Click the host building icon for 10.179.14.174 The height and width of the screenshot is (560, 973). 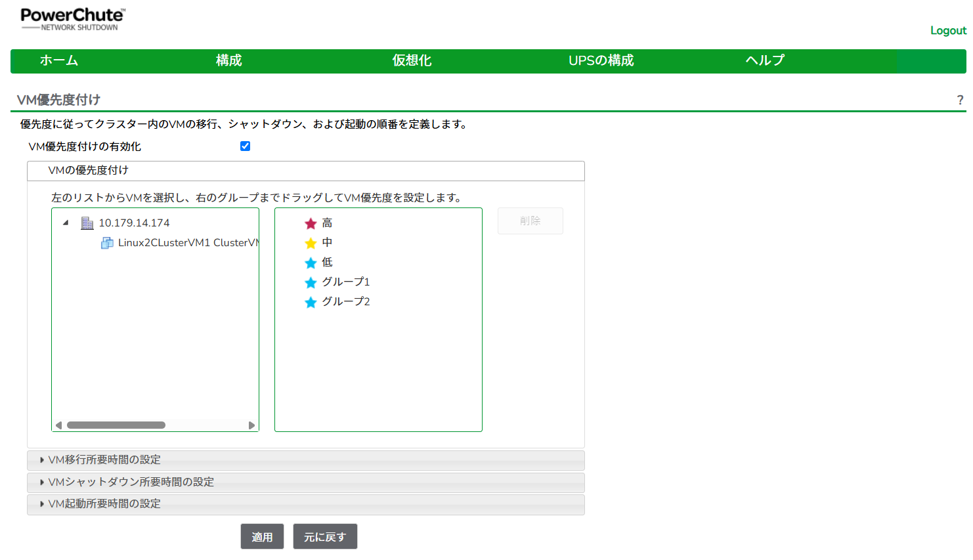[87, 223]
